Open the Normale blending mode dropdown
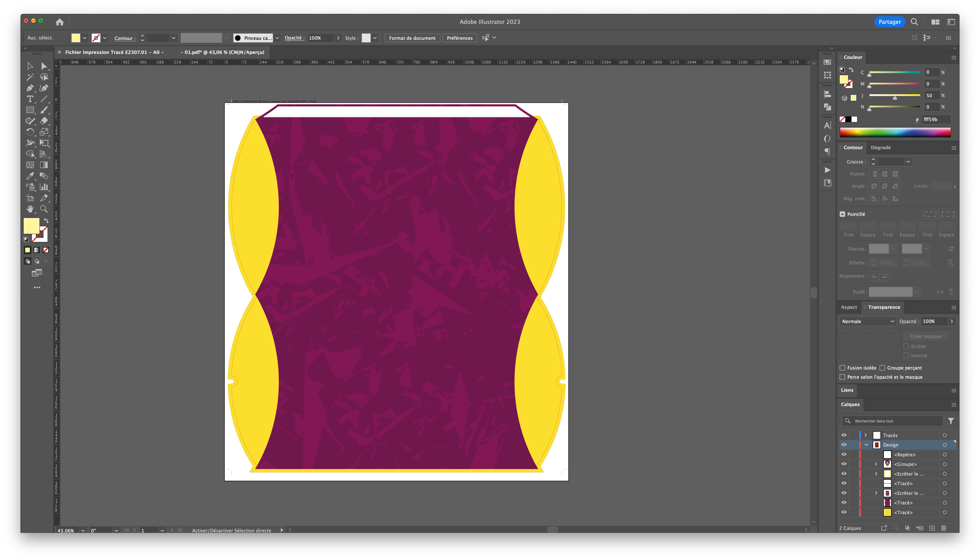 (867, 321)
